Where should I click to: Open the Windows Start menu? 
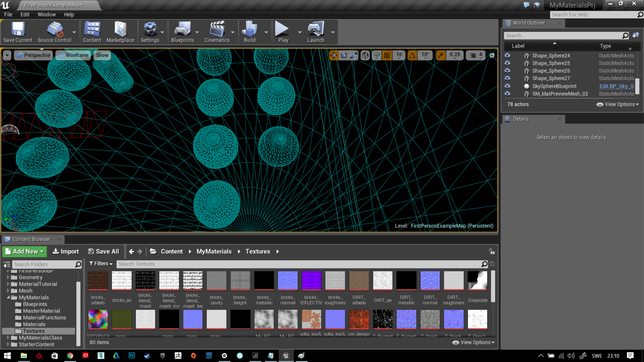(7, 356)
